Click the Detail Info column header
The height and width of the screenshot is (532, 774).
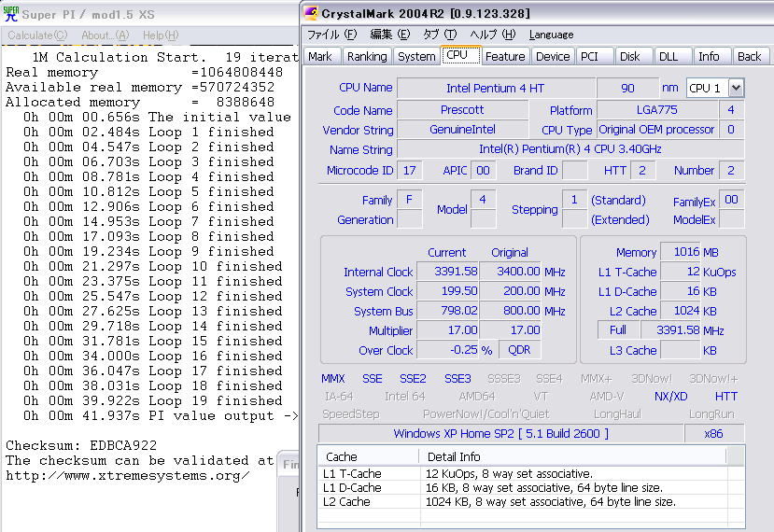[572, 456]
